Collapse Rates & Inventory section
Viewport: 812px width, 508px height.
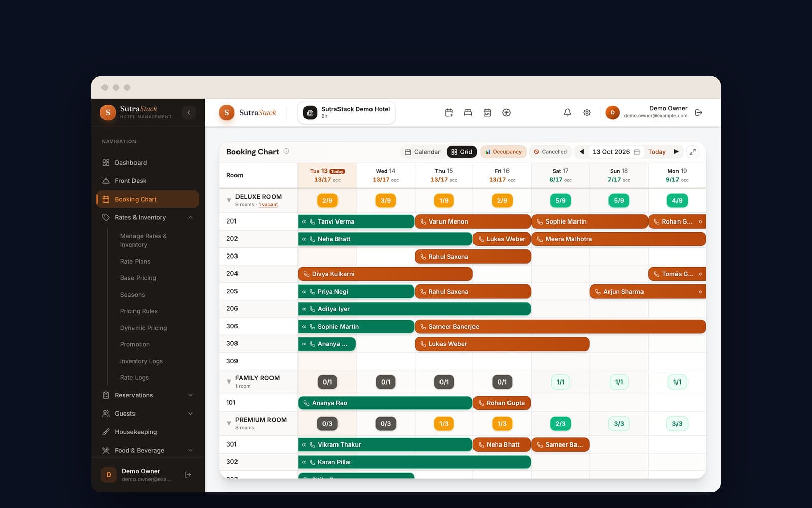[x=190, y=217]
